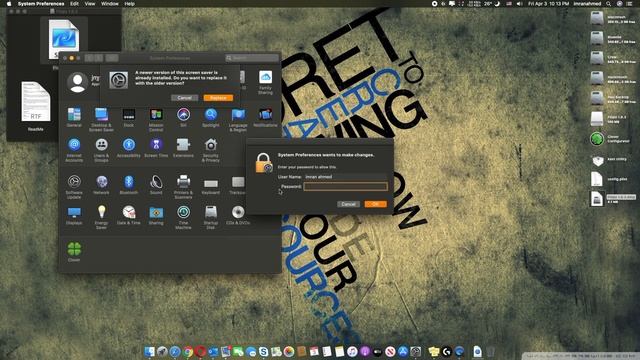Focus the Password input field
This screenshot has width=640, height=360.
(345, 187)
